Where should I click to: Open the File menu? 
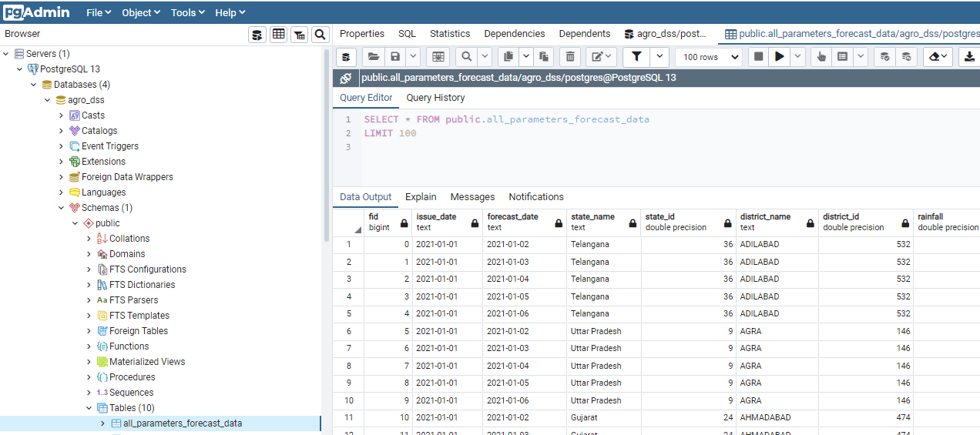(x=99, y=12)
